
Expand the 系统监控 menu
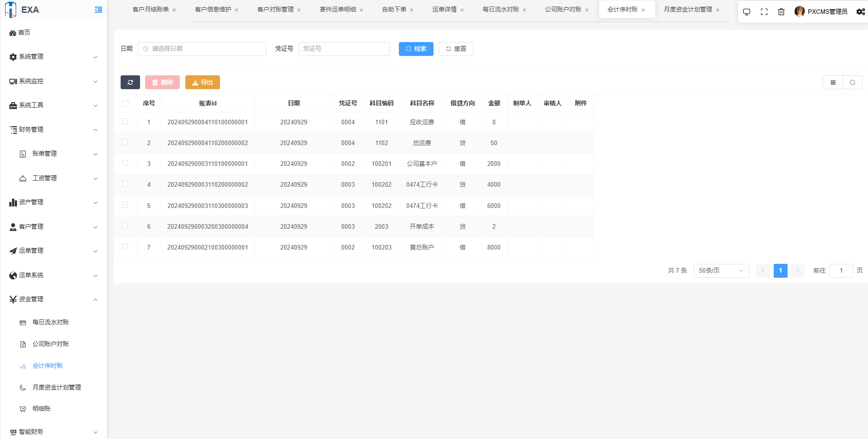(x=54, y=81)
